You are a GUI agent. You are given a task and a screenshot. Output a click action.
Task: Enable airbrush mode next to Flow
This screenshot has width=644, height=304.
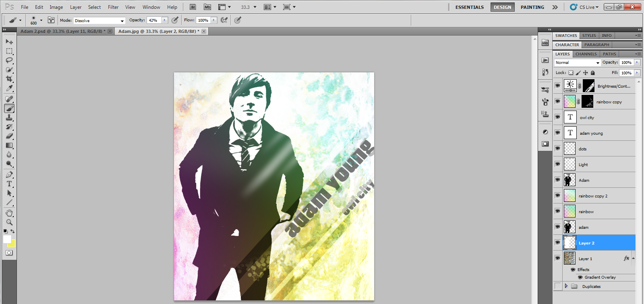[x=224, y=20]
